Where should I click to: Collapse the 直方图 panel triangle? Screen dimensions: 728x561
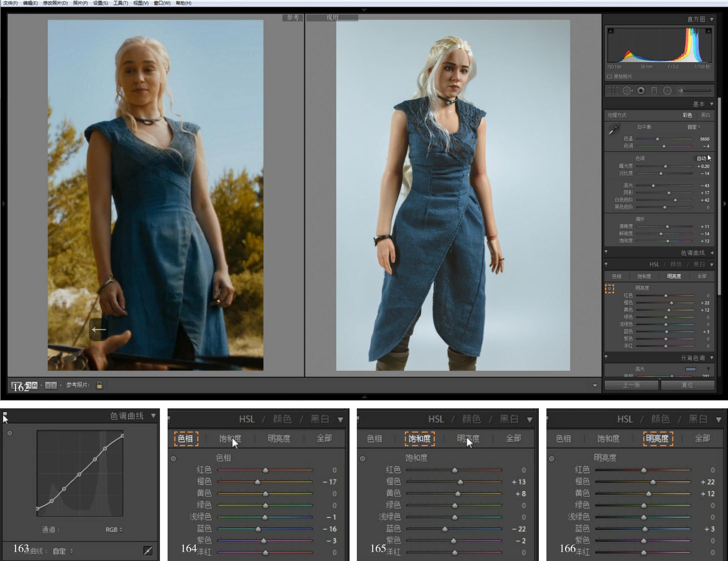[x=712, y=19]
